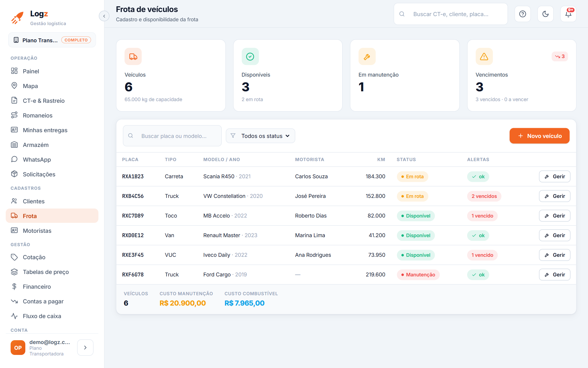Viewport: 588px width, 368px height.
Task: Go to Solicitações
Action: tap(52, 174)
